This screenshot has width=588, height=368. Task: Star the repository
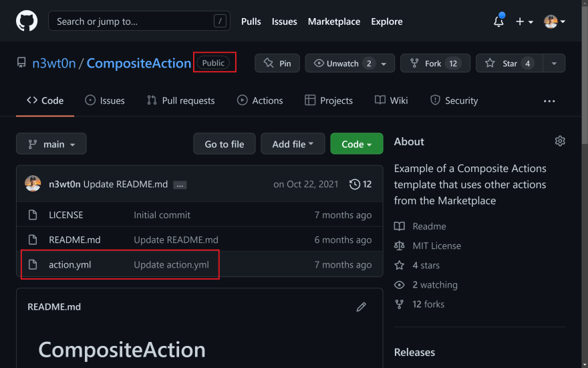pos(509,63)
